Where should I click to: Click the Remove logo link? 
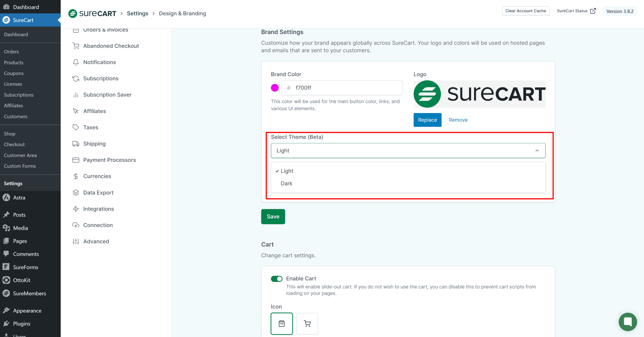pyautogui.click(x=458, y=120)
